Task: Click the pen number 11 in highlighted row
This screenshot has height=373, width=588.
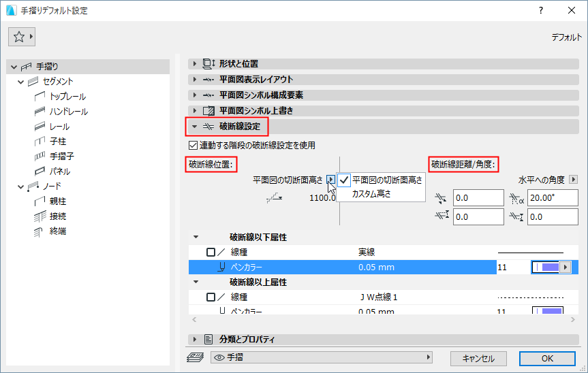Action: coord(502,267)
